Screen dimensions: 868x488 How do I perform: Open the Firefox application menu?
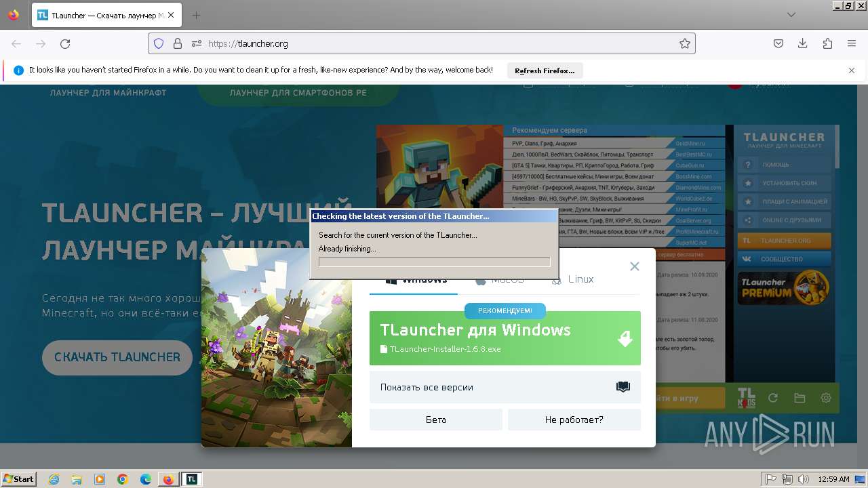852,43
